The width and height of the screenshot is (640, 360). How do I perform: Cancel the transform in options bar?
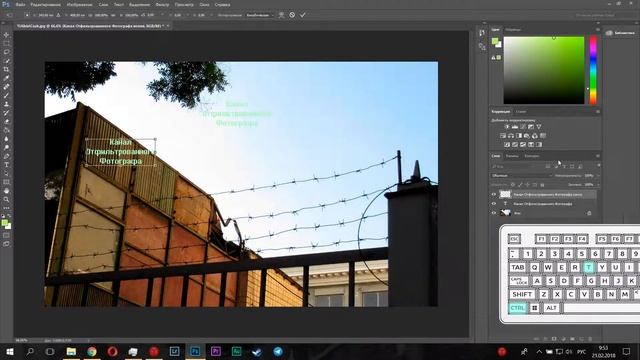coord(292,15)
